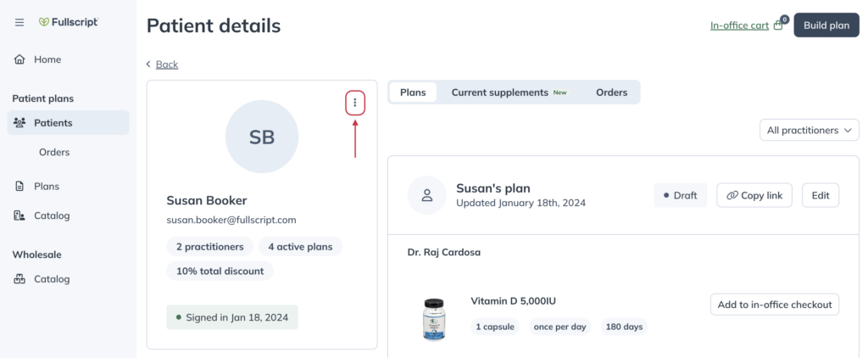Go back using the Back link
The height and width of the screenshot is (358, 868).
[167, 64]
